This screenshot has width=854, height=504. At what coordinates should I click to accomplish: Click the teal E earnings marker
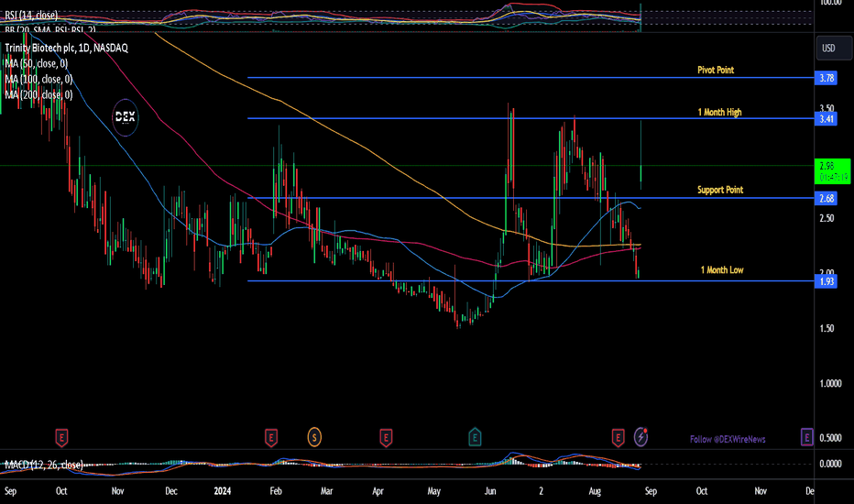475,437
